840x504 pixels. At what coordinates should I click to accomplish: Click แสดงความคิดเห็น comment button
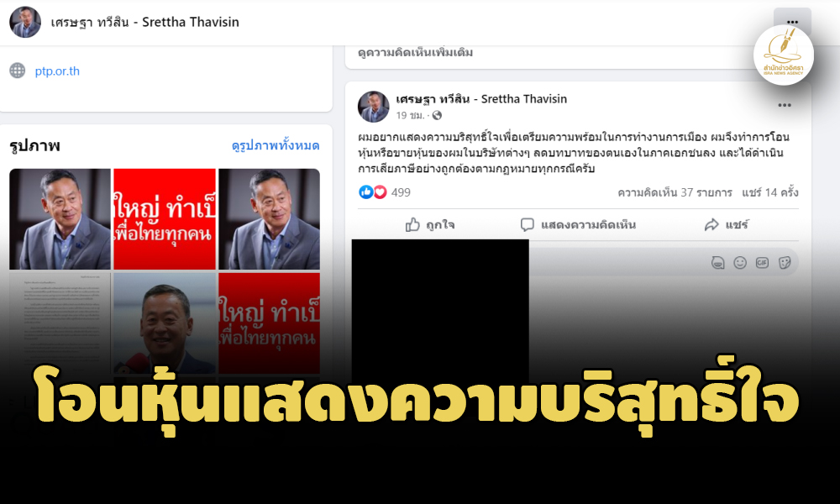(x=578, y=225)
